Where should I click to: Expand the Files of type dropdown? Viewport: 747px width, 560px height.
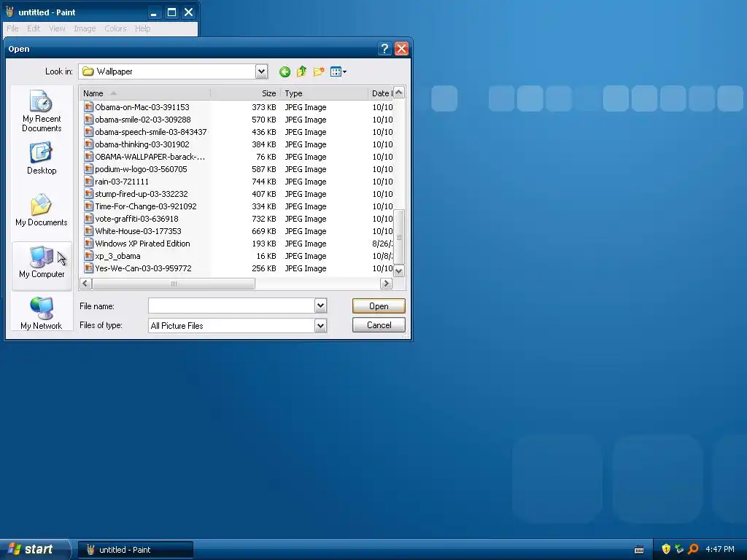pyautogui.click(x=321, y=326)
